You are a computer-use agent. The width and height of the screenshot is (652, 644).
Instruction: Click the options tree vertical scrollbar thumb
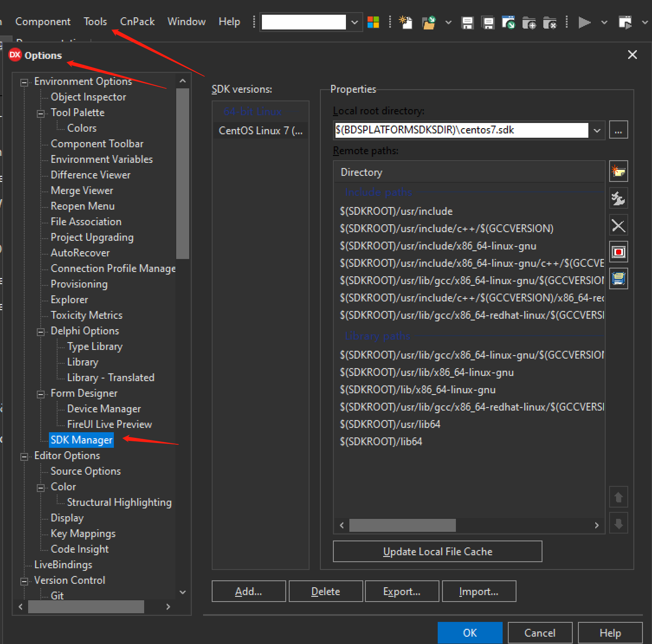(183, 173)
